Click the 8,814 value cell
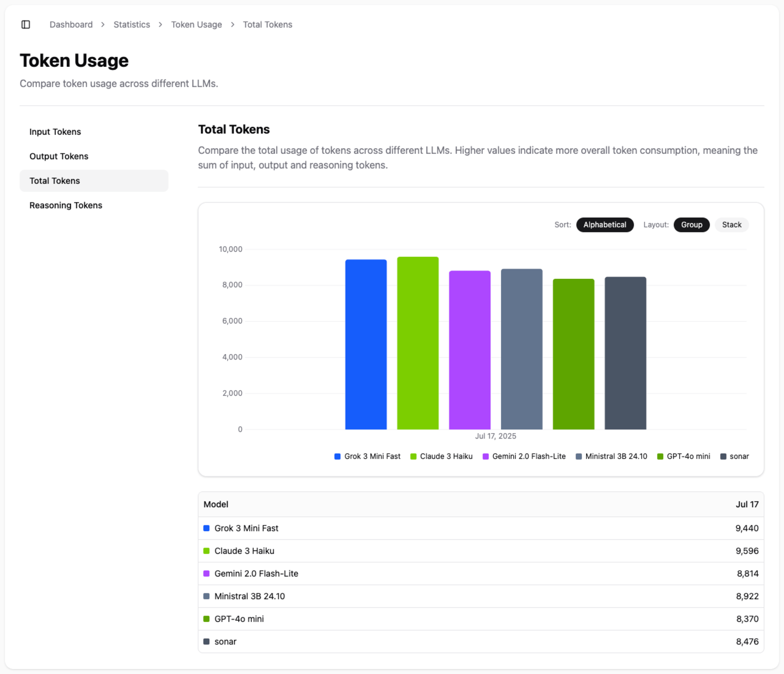784x674 pixels. [x=748, y=573]
